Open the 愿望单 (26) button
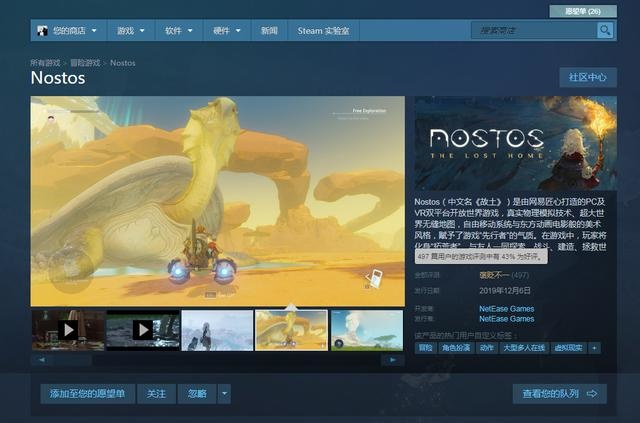Screen dimensions: 640x423 [x=583, y=11]
